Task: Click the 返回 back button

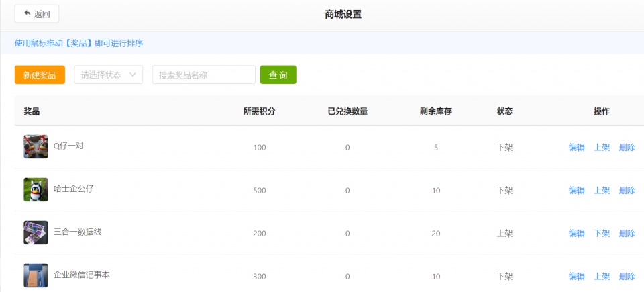Action: [37, 14]
